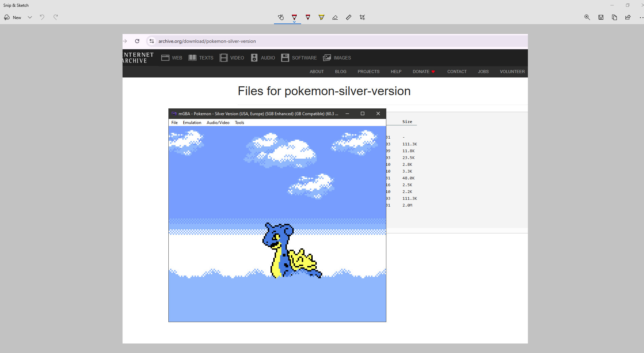Viewport: 644px width, 353px height.
Task: Open the SOFTWARE section
Action: click(299, 58)
